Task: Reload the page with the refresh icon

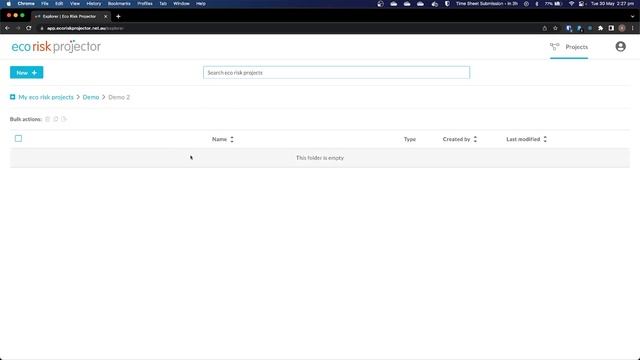Action: 29,28
